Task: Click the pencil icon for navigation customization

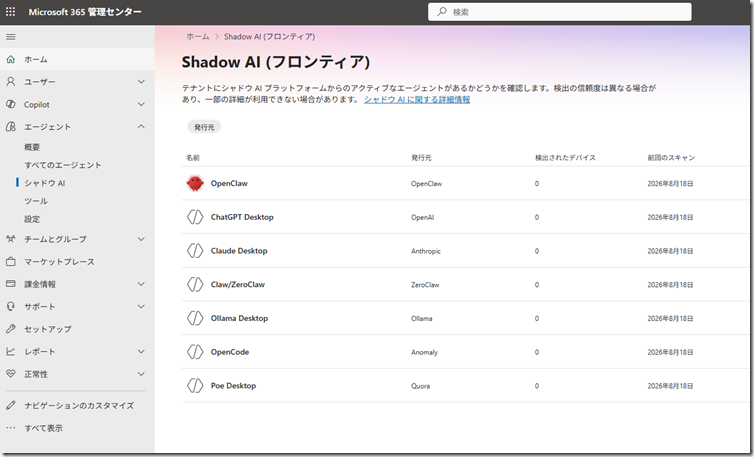Action: (11, 406)
